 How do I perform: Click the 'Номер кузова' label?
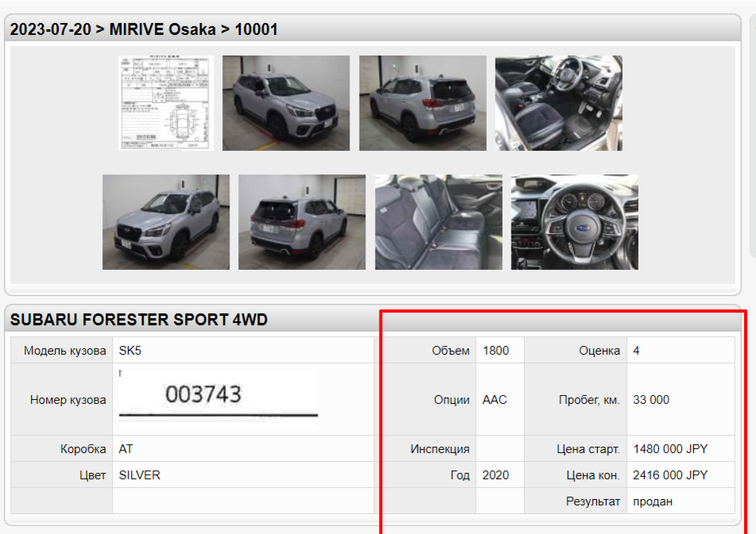(x=68, y=400)
